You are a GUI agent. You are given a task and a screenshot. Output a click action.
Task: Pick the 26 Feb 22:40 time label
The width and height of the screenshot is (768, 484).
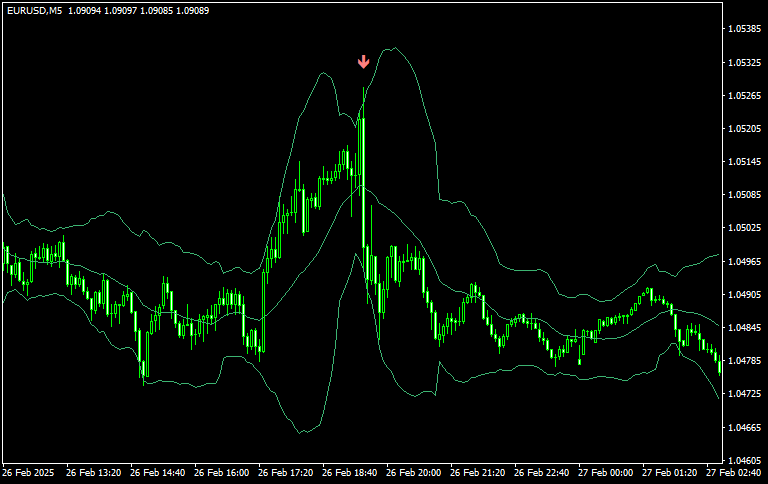[541, 472]
